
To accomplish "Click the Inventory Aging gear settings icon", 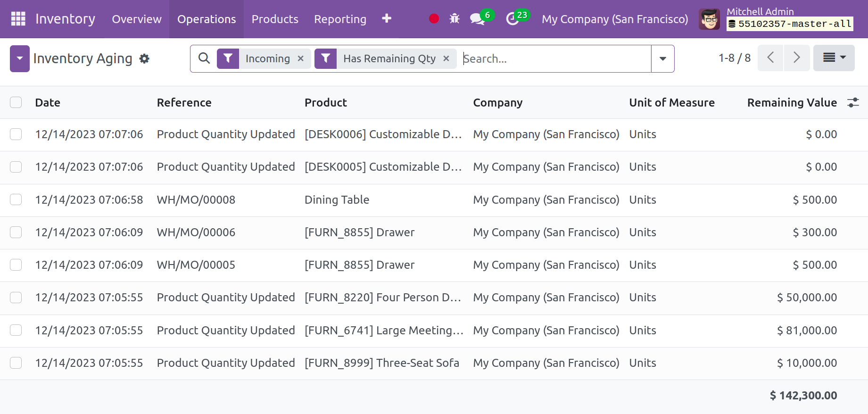I will coord(144,58).
